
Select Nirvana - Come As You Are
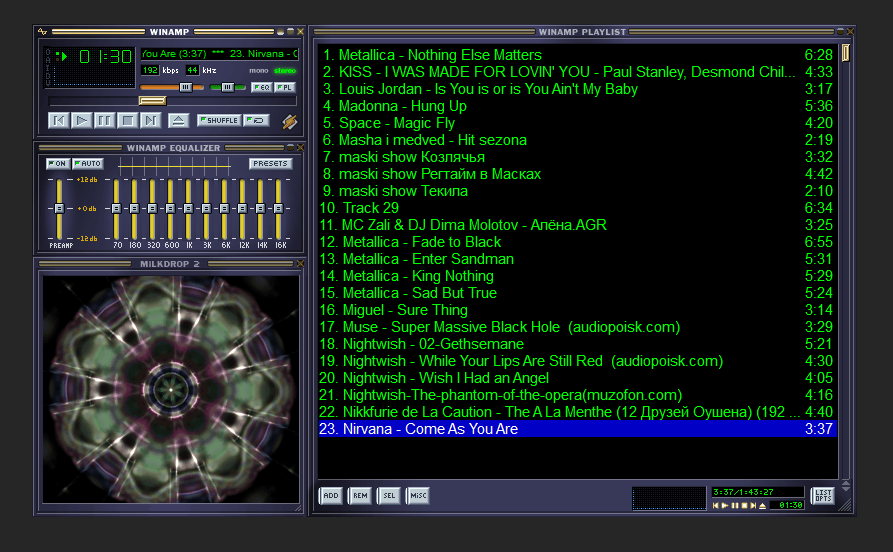577,429
